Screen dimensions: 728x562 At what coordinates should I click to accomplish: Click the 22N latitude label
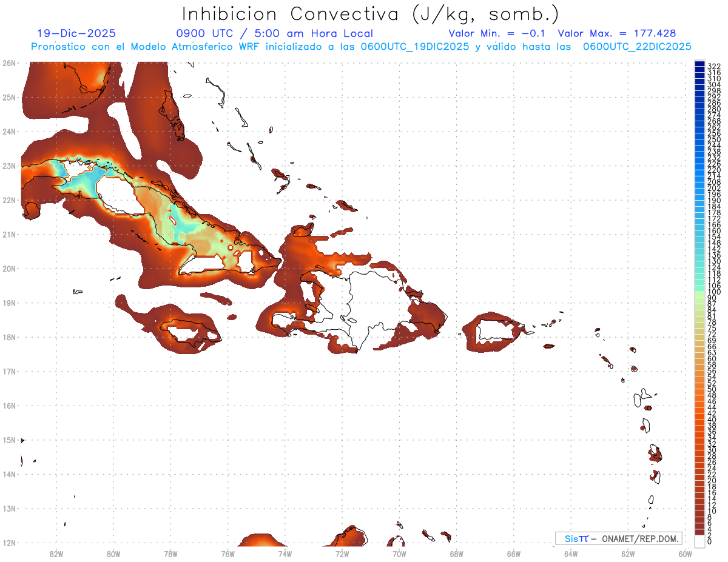(x=9, y=200)
